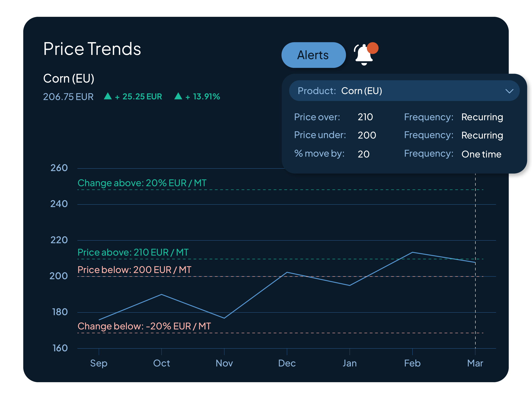Open the Alerts button
Screen dimensions: 532x399
tap(313, 55)
